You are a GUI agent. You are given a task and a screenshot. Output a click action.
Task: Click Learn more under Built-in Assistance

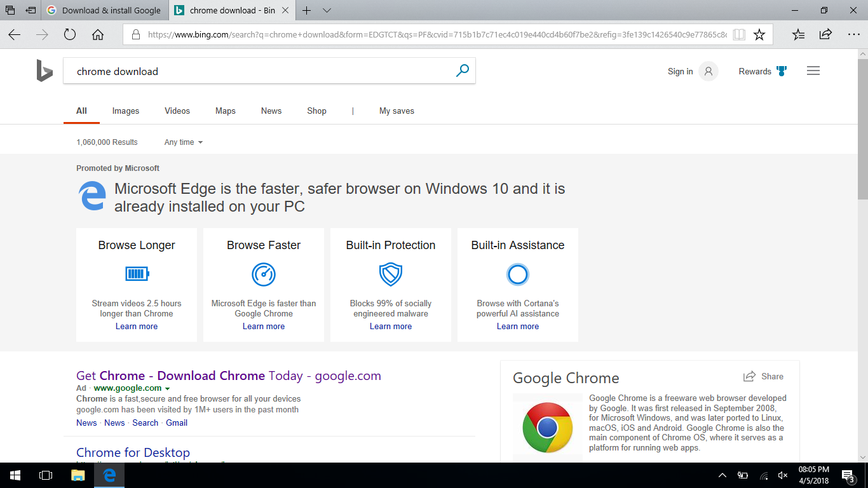[518, 326]
